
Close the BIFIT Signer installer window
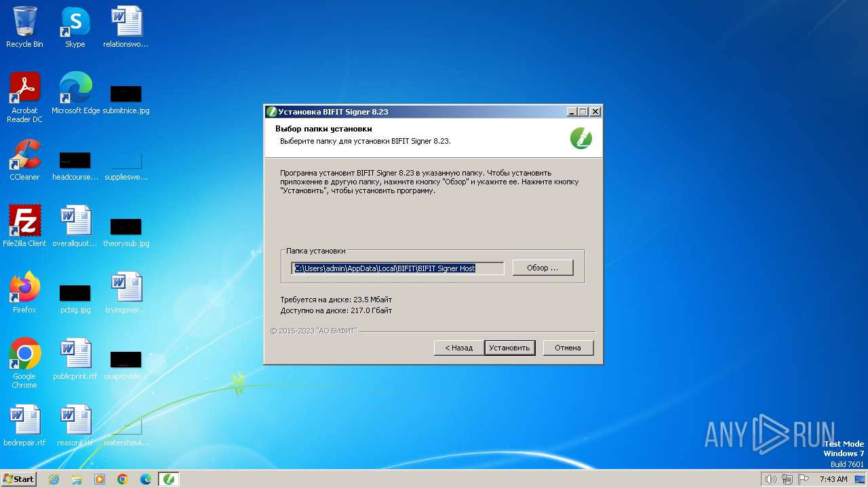click(x=595, y=112)
